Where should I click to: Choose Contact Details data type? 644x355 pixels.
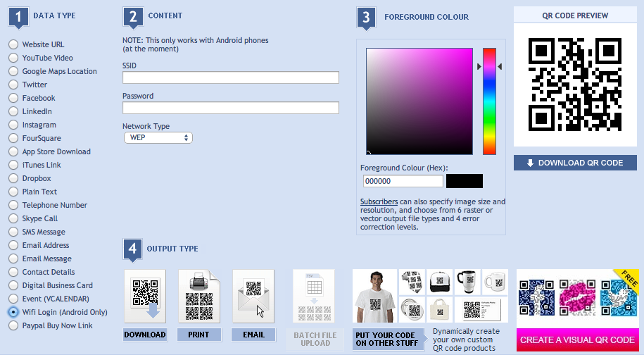[13, 272]
